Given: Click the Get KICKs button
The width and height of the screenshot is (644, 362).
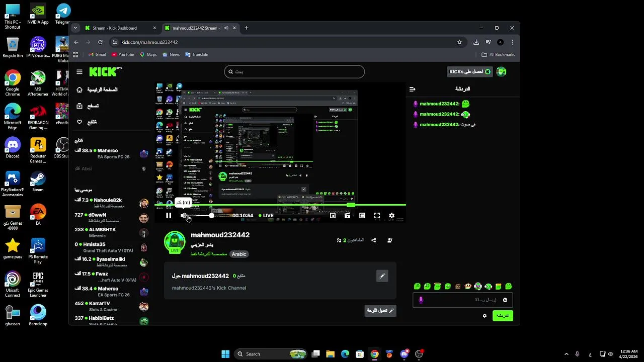Looking at the screenshot, I should point(470,72).
